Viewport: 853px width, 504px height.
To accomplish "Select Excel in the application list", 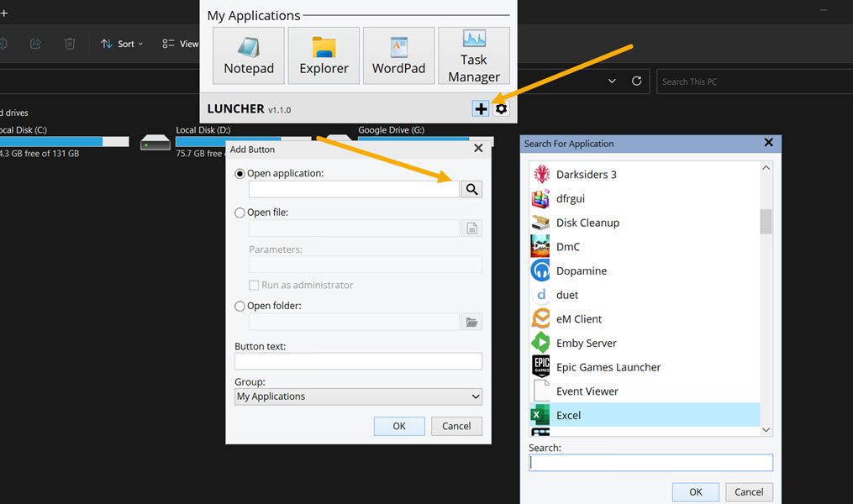I will pos(569,415).
